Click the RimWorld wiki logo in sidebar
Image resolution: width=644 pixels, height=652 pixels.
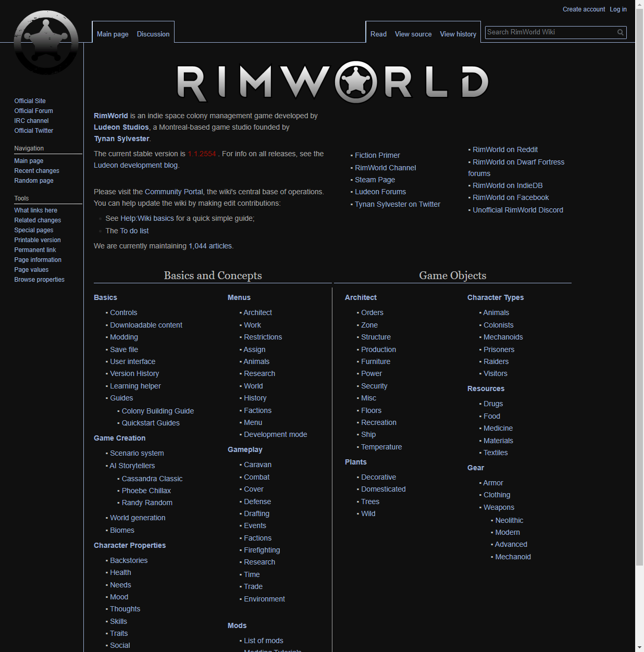[46, 43]
